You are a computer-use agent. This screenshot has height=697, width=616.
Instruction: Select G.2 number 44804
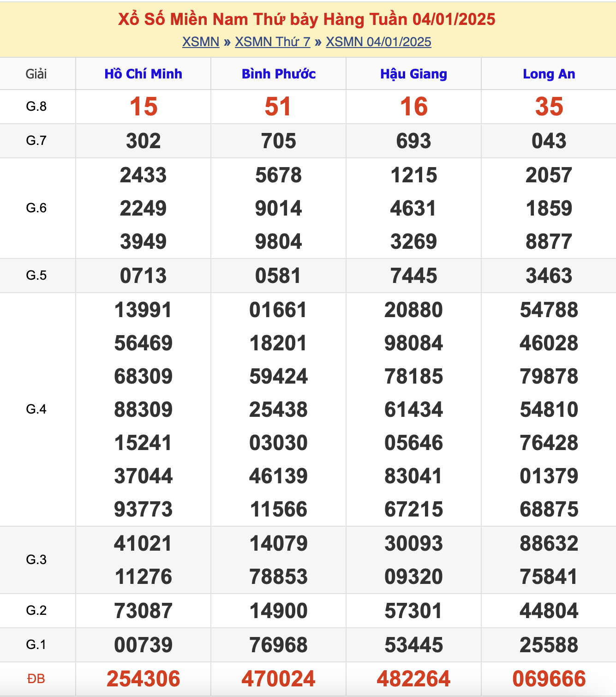click(x=549, y=611)
